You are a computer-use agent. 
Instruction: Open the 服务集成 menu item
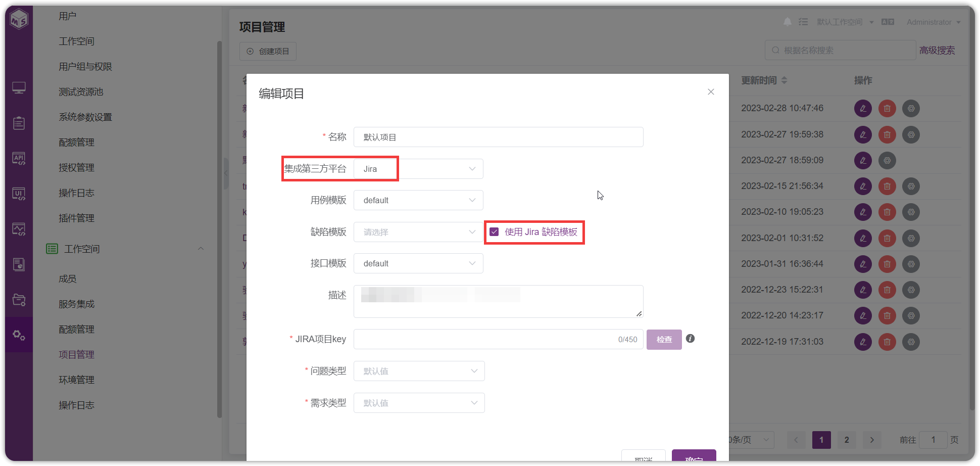(77, 304)
